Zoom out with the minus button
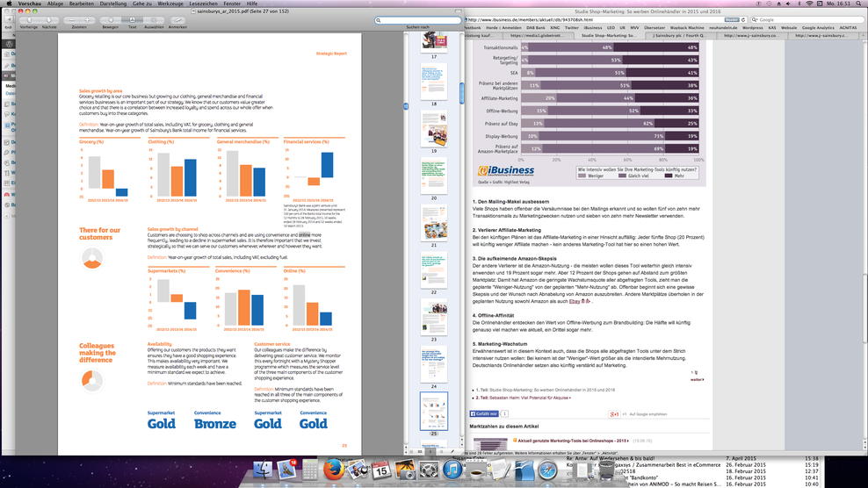The image size is (868, 488). tap(71, 20)
